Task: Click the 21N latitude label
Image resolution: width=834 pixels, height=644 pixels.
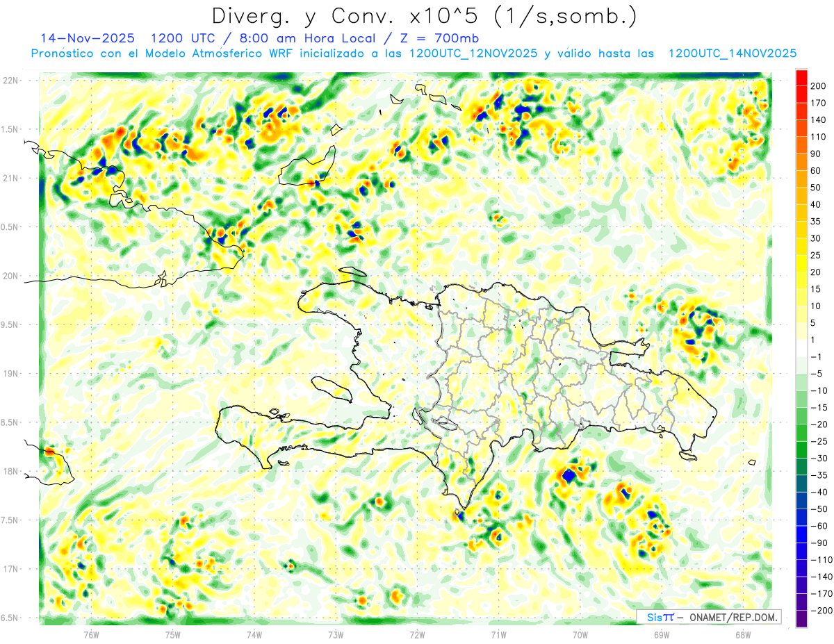Action: point(10,178)
